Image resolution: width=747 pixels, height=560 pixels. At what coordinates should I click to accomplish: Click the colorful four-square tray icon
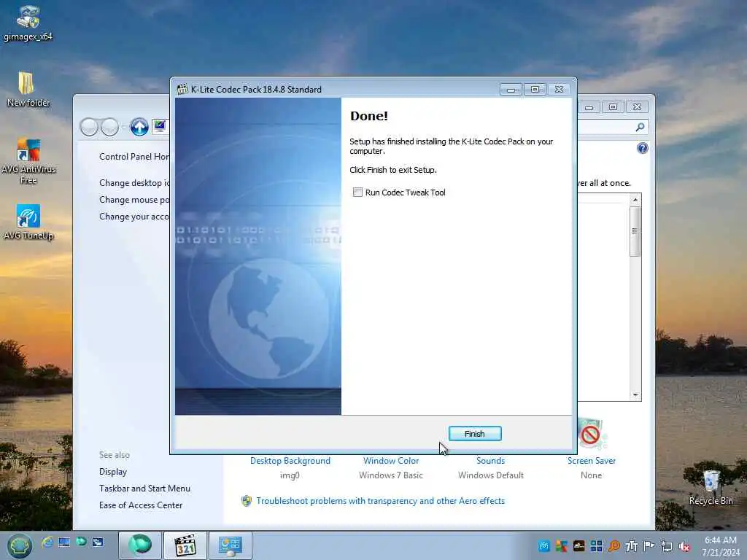click(561, 546)
